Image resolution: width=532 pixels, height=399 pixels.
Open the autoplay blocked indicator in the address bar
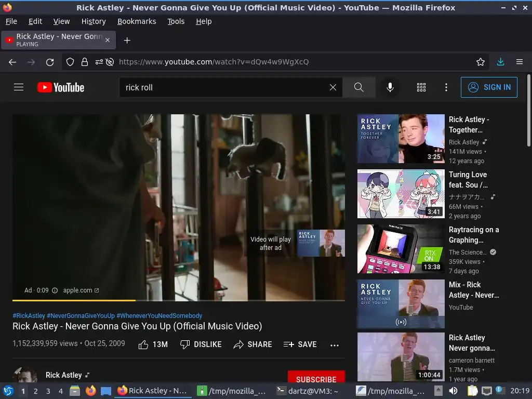click(x=110, y=62)
